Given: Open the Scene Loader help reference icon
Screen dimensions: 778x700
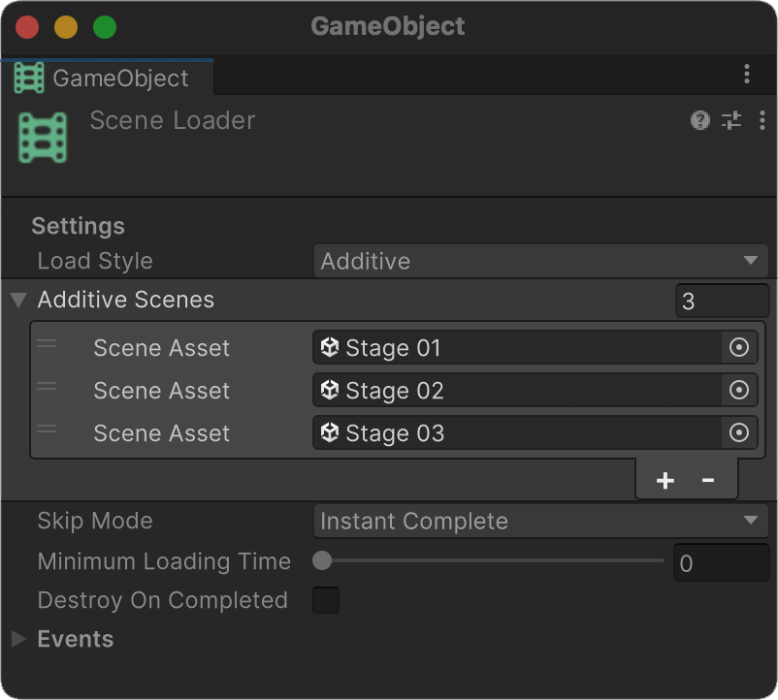Looking at the screenshot, I should tap(700, 120).
